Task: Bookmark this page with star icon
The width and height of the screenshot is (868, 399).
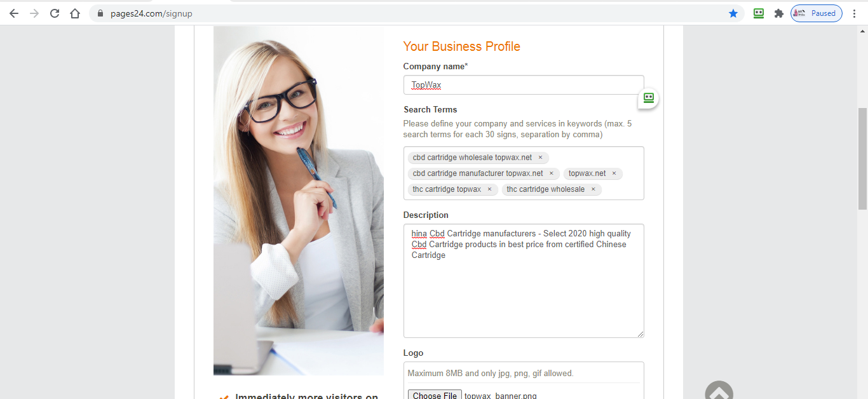Action: [x=733, y=13]
